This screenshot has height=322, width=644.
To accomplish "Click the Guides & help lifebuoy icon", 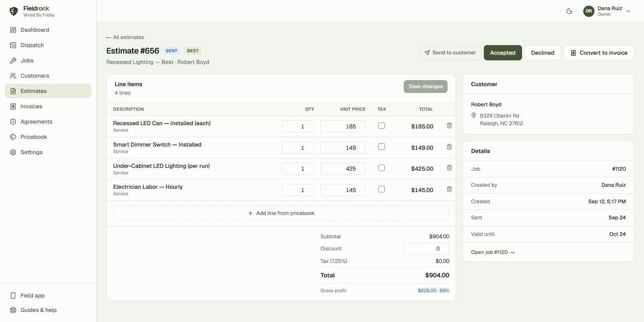I will point(13,310).
